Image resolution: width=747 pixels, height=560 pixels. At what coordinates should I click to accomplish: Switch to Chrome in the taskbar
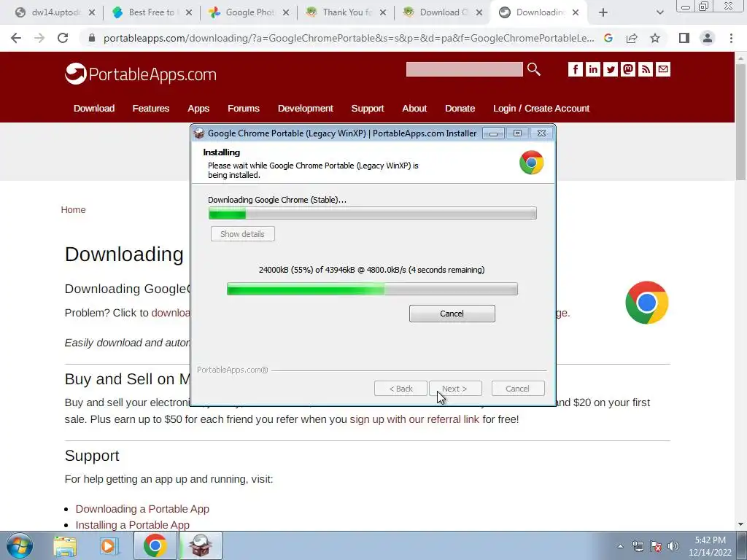pos(155,545)
